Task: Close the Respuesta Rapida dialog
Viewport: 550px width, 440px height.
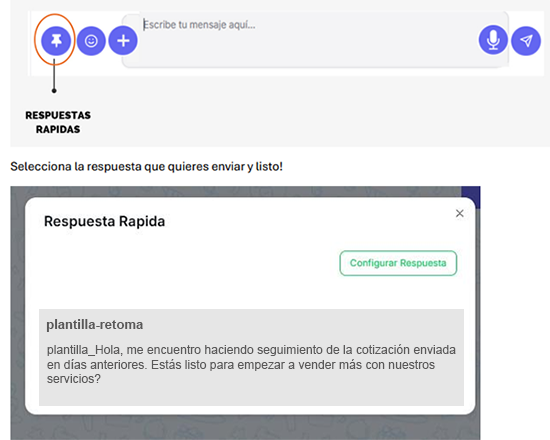Action: (x=460, y=213)
